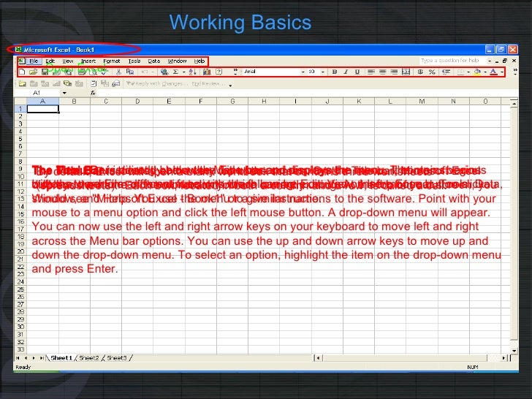
Task: Open the Edit menu
Action: point(50,61)
